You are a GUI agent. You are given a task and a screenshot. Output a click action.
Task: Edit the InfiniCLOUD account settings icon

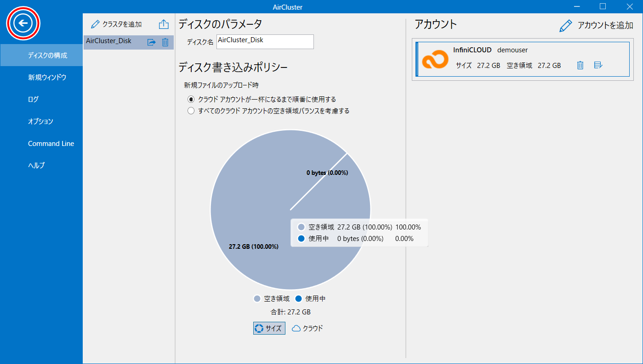tap(598, 65)
